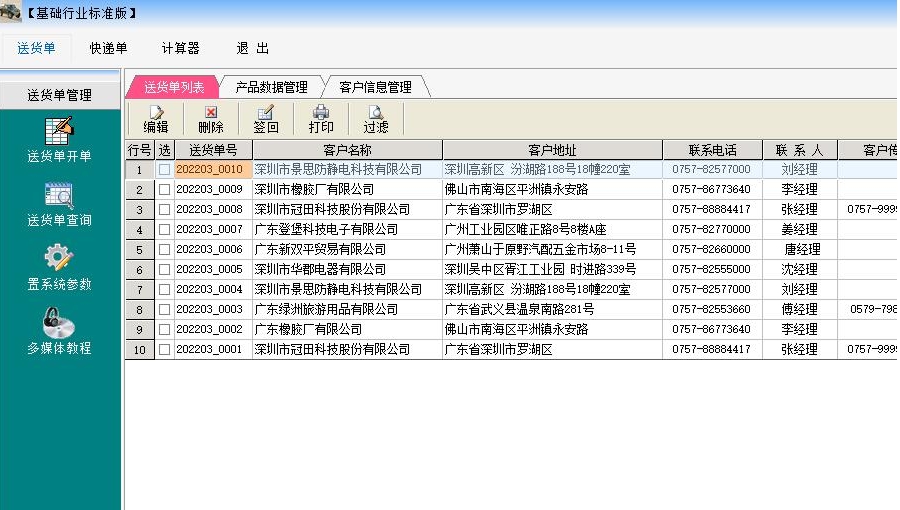Check the box for order 202203_0002
900x510 pixels.
coord(164,329)
